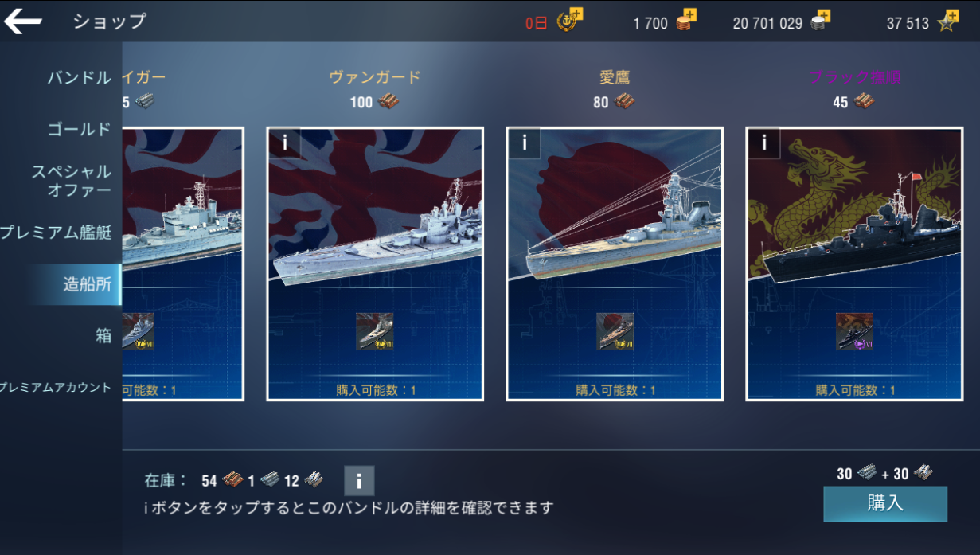This screenshot has width=980, height=555.
Task: Go back with the arrow icon
Action: (23, 21)
